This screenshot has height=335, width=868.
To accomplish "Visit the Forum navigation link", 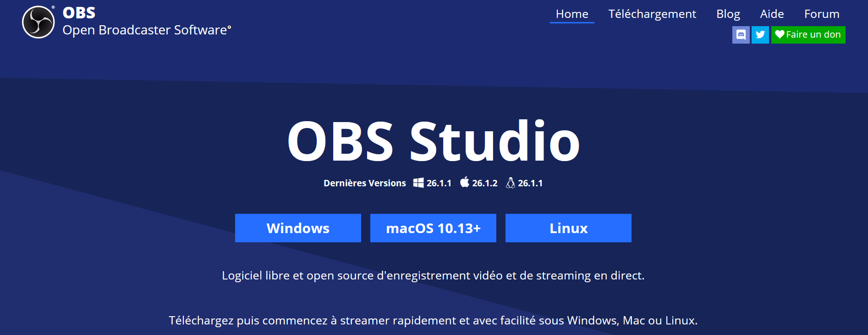I will click(822, 14).
